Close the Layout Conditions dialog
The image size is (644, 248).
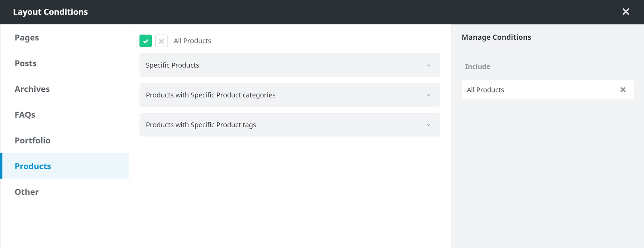(626, 12)
